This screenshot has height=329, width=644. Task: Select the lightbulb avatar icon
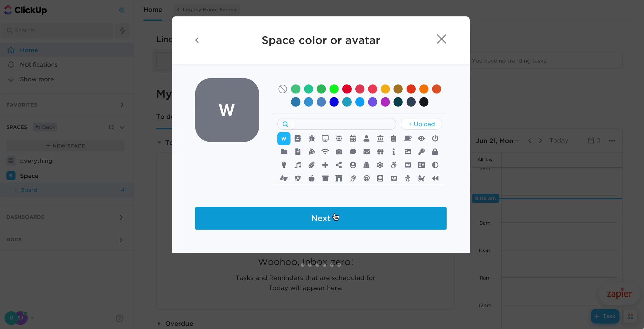284,165
